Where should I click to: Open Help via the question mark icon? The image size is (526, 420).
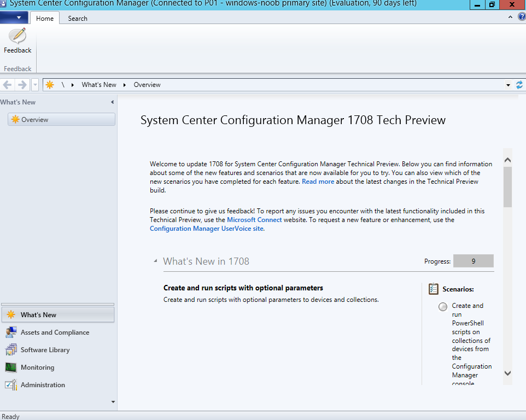(522, 16)
